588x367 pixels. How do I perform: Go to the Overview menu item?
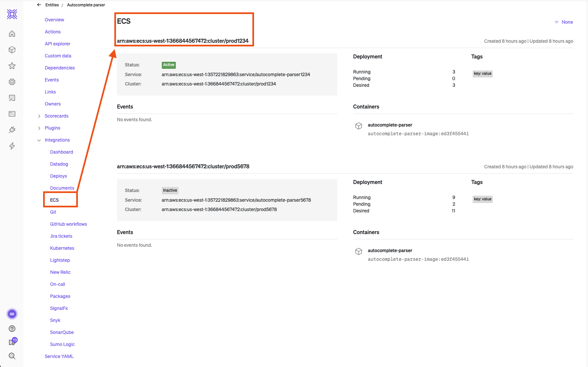tap(54, 20)
